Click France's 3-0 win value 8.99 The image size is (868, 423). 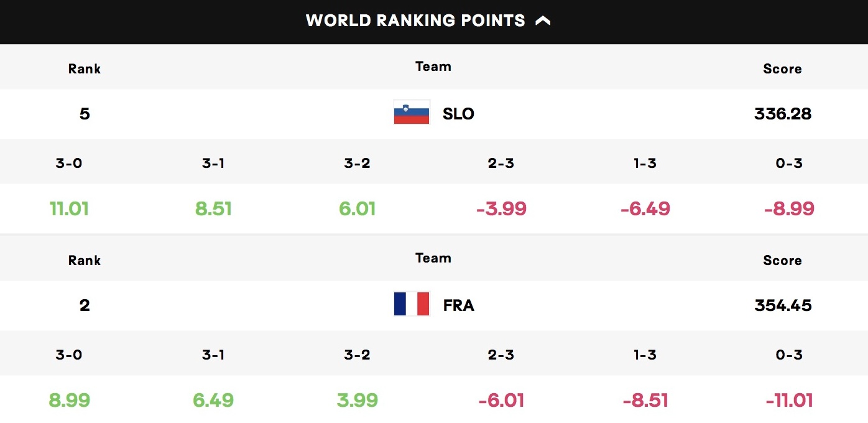pyautogui.click(x=69, y=400)
